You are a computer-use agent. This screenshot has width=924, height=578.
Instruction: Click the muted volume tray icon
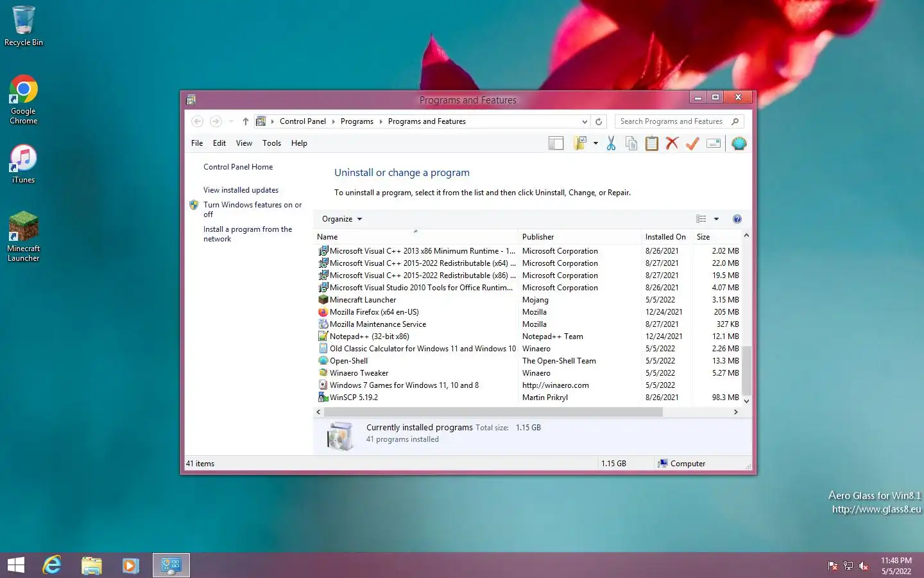click(864, 566)
